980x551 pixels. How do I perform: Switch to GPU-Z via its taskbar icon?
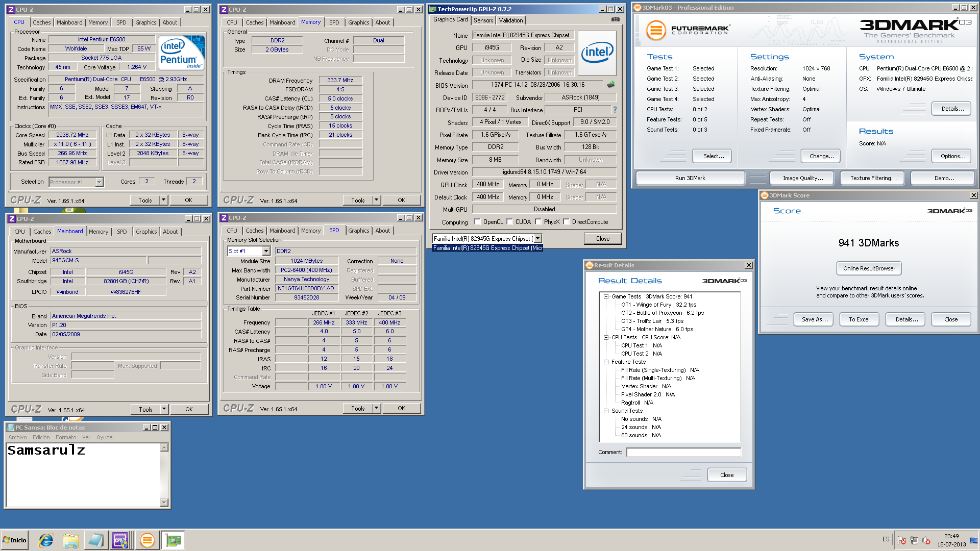174,540
